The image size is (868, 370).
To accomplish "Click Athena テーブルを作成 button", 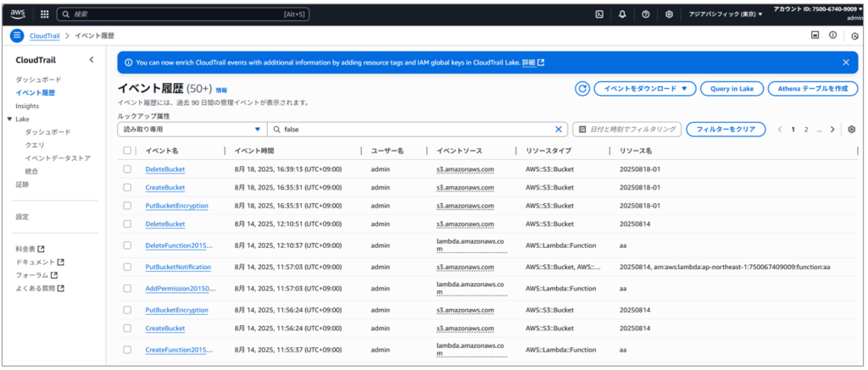I will 813,89.
